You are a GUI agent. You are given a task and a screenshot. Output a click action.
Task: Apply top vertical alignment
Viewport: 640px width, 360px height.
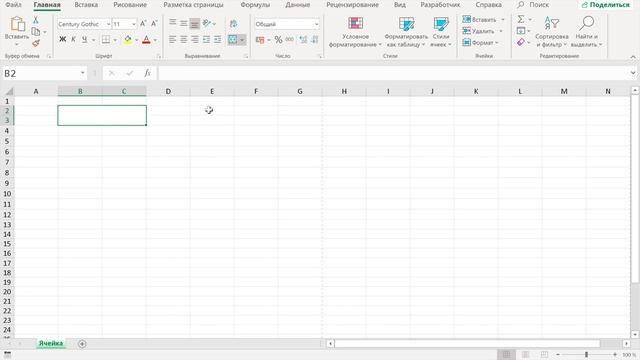tap(173, 23)
